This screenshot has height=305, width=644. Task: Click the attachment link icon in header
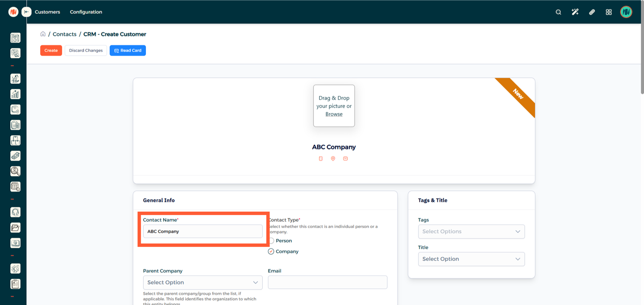tap(592, 12)
